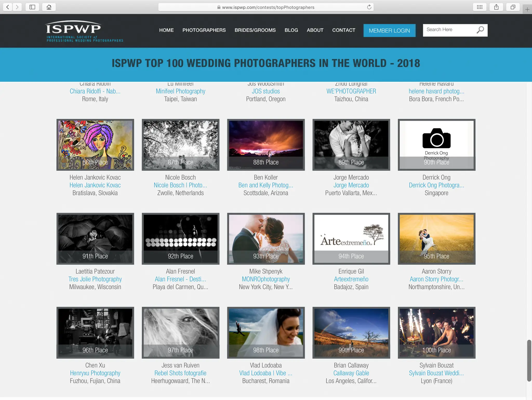Viewport: 532px width, 400px height.
Task: Click the share icon in toolbar
Action: tap(496, 7)
